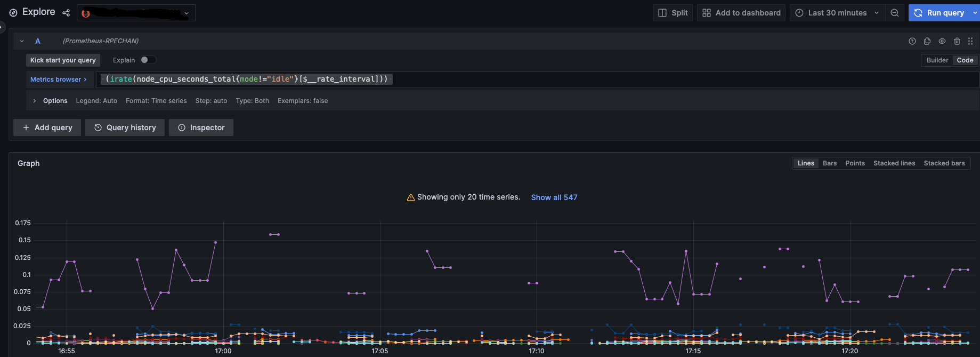Click 17:10 time axis label
This screenshot has height=357, width=980.
tap(537, 351)
